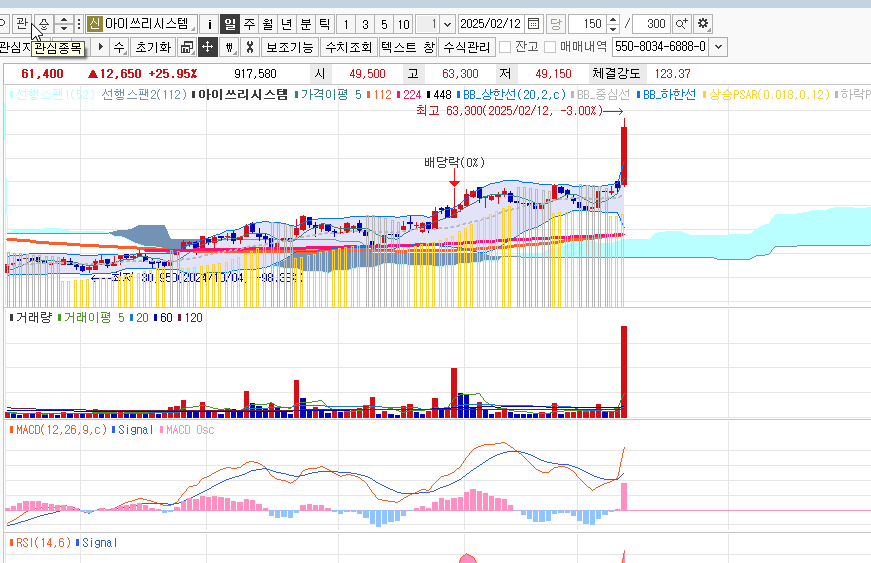Open the account number 550-8034-6888-0 dropdown
The image size is (871, 563).
(x=718, y=46)
